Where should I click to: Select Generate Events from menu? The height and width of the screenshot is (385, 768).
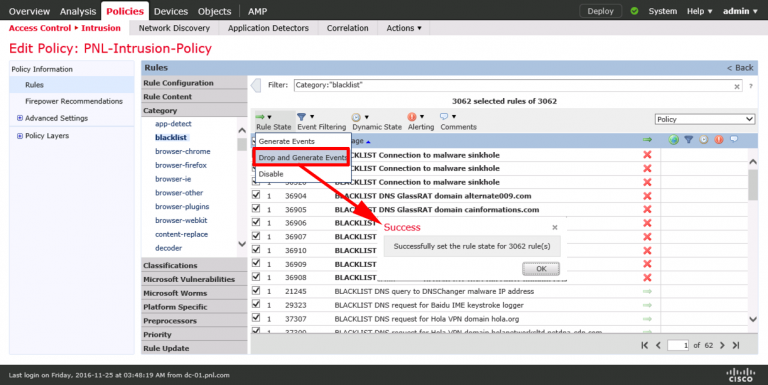click(x=287, y=141)
